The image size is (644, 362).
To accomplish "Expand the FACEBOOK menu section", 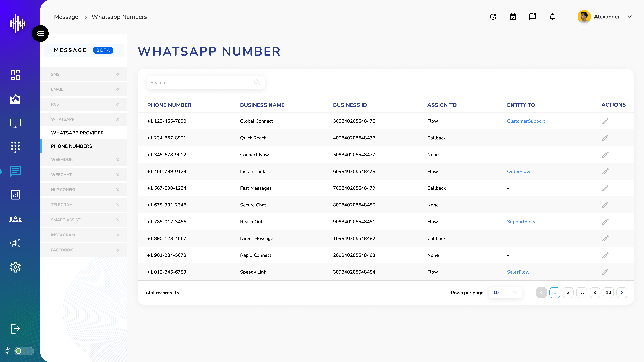I will [84, 250].
